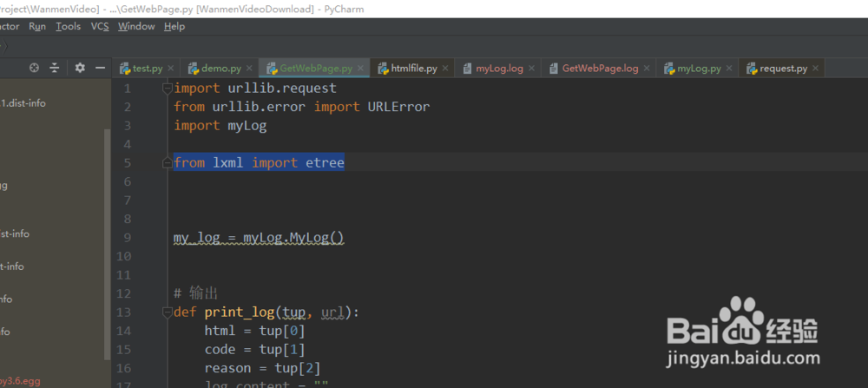Switch to the htmlfile.py tab

[x=413, y=69]
